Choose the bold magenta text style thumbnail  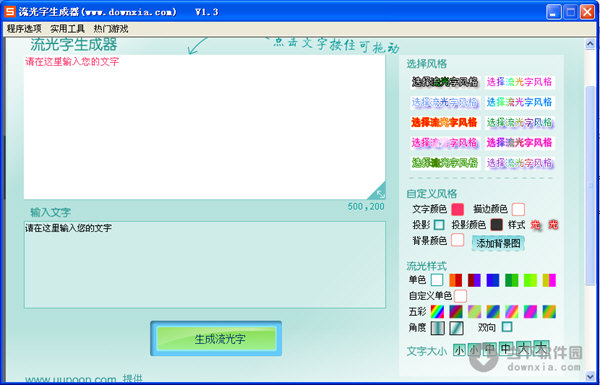(519, 143)
